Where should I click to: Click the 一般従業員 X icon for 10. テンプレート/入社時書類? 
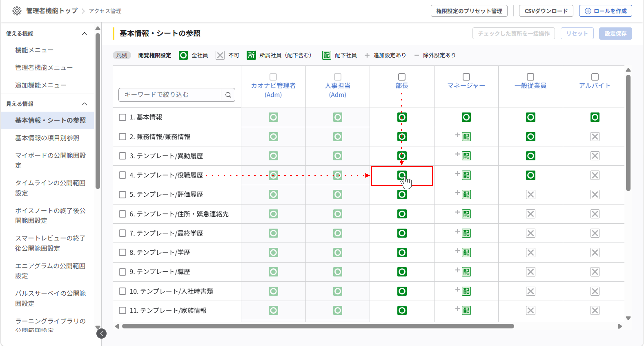(531, 291)
